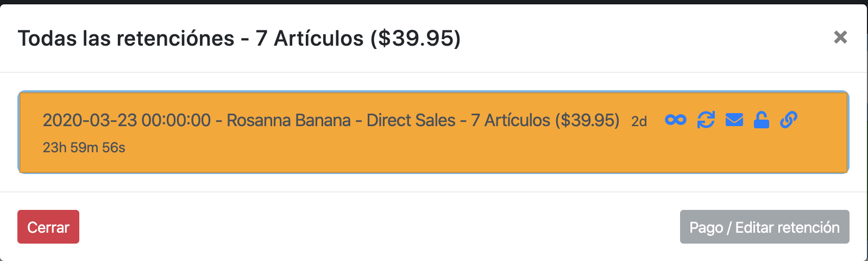Click the infinity icon on the hold row

click(x=675, y=120)
